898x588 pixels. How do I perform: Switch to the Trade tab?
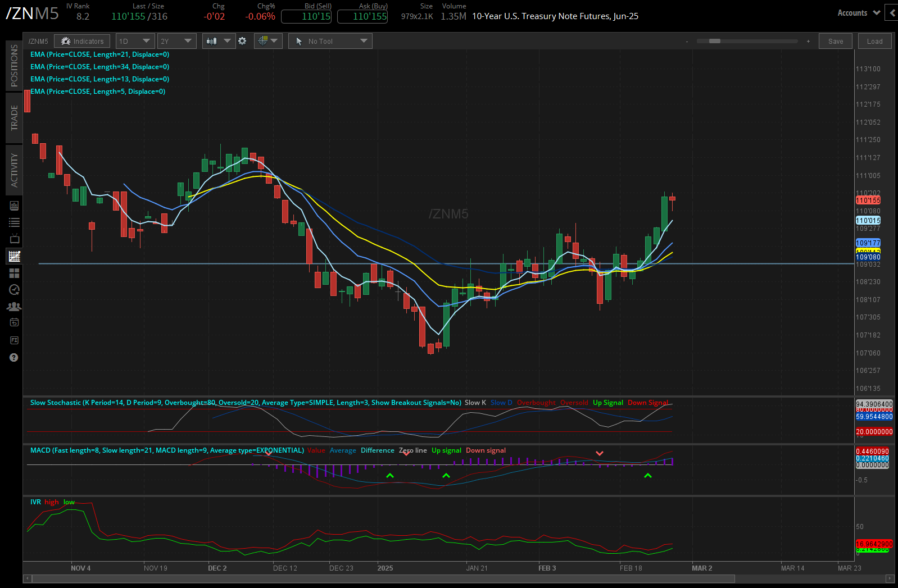click(x=14, y=118)
